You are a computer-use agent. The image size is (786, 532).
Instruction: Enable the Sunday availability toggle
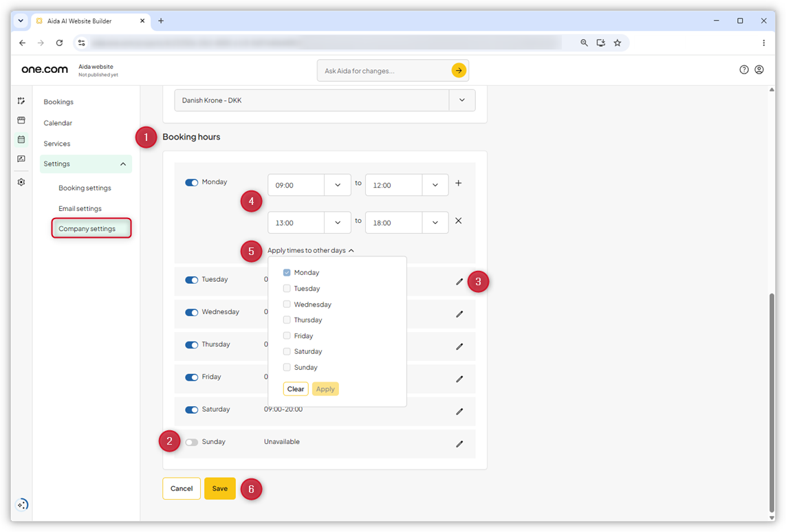click(191, 443)
